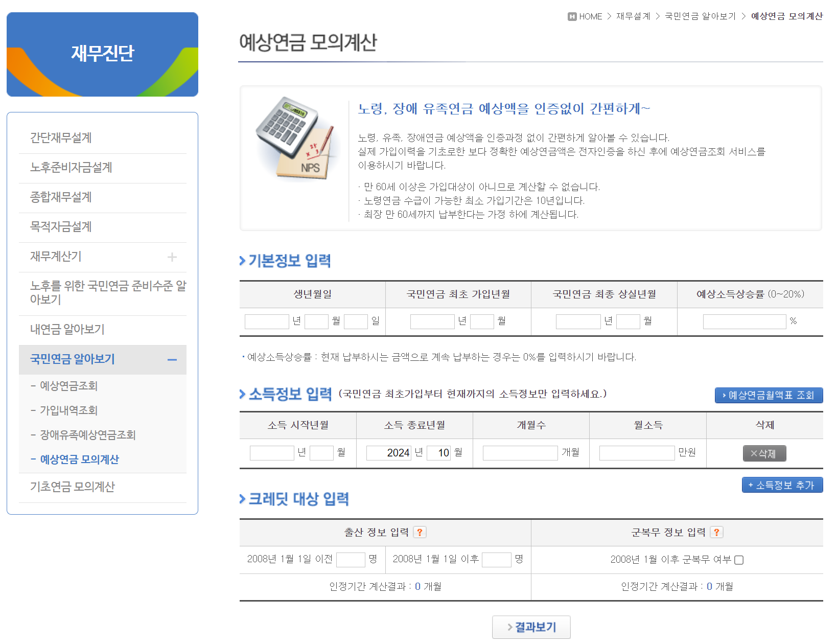Add income row via 소득정보 추가
837x644 pixels.
[782, 485]
